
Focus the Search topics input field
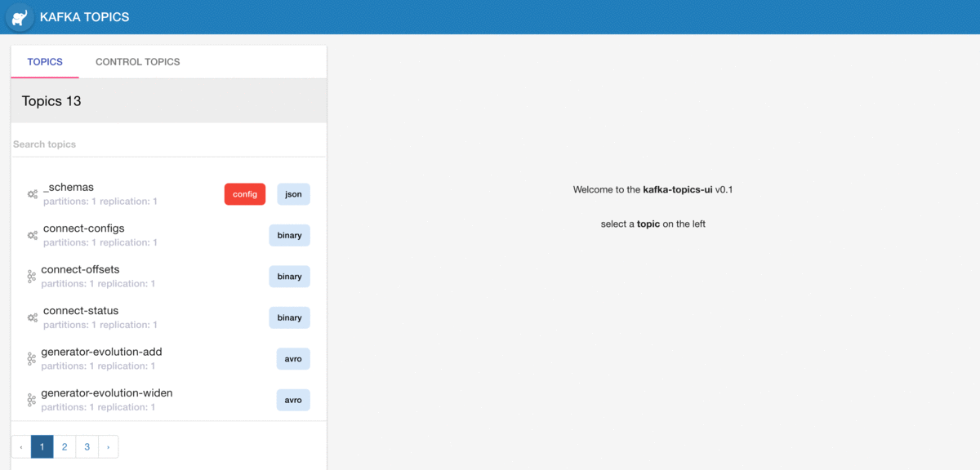point(168,144)
